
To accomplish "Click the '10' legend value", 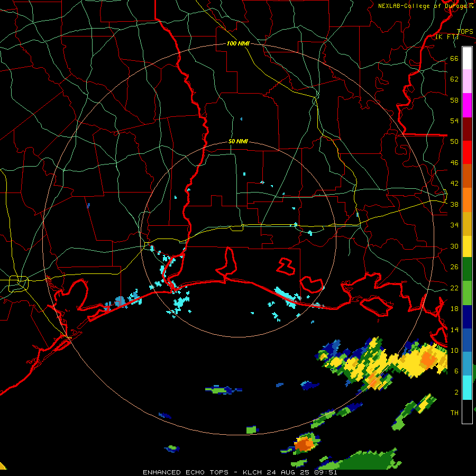I will pyautogui.click(x=454, y=351).
